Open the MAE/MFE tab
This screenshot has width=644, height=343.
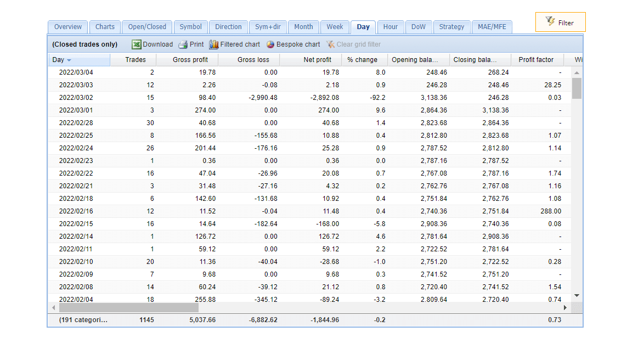tap(492, 27)
